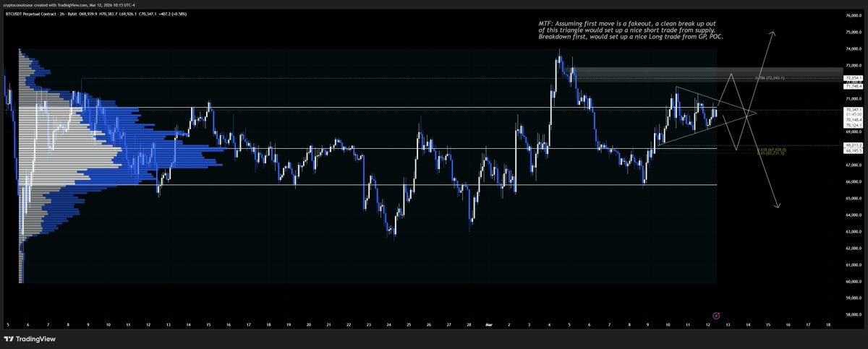Click the 58,000.0 price scale label
The height and width of the screenshot is (349, 868).
[x=854, y=315]
